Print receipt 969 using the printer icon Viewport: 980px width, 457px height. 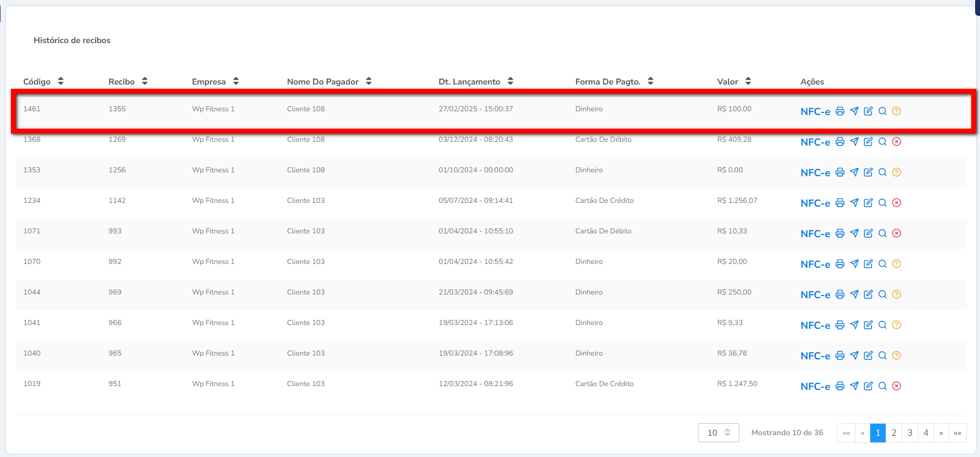840,294
